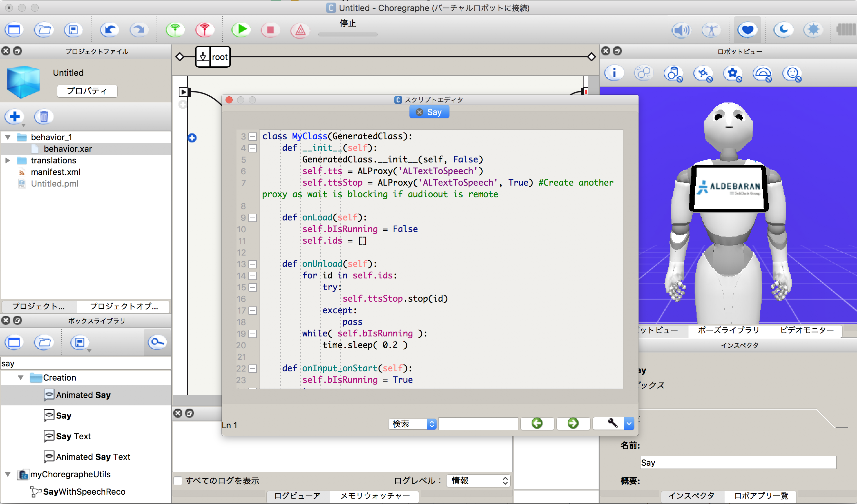This screenshot has height=504, width=857.
Task: Open the メモリウォッチャー tab
Action: [374, 496]
